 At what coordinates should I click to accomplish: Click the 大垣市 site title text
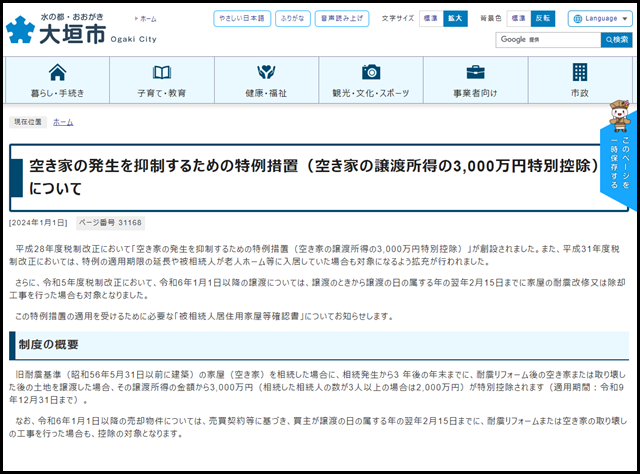[73, 34]
